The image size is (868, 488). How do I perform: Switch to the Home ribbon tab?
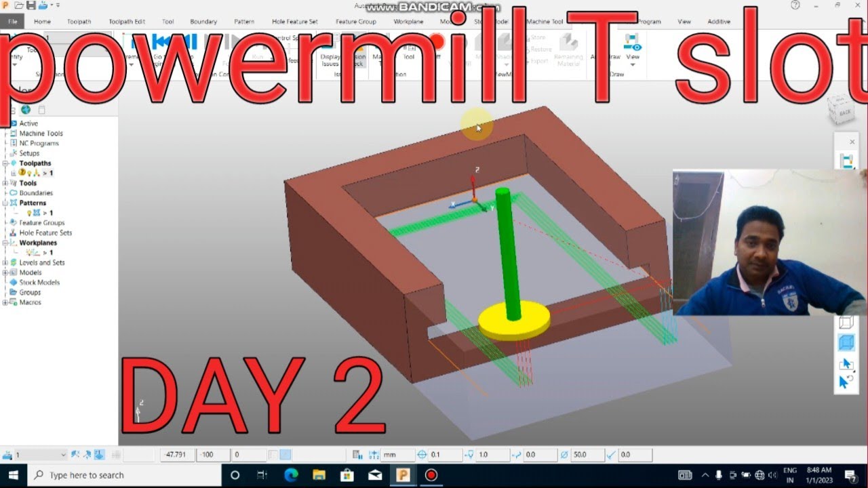pyautogui.click(x=42, y=22)
